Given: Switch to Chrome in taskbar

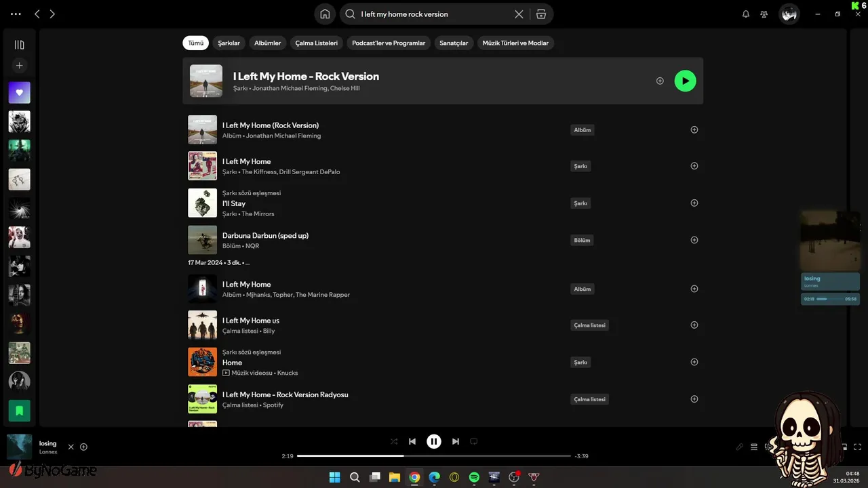Looking at the screenshot, I should click(x=414, y=477).
